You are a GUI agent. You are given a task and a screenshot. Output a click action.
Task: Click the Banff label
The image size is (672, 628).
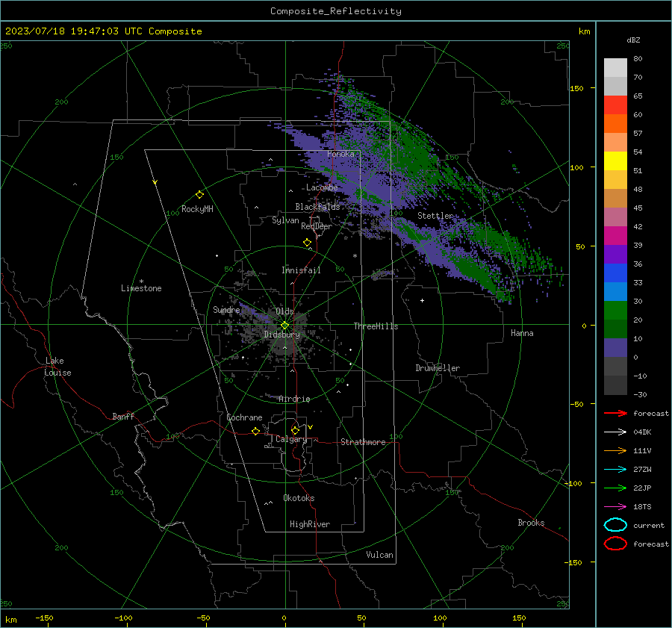[123, 416]
